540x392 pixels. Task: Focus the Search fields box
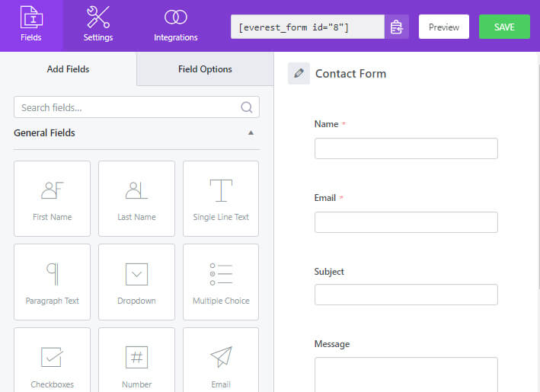pyautogui.click(x=136, y=107)
